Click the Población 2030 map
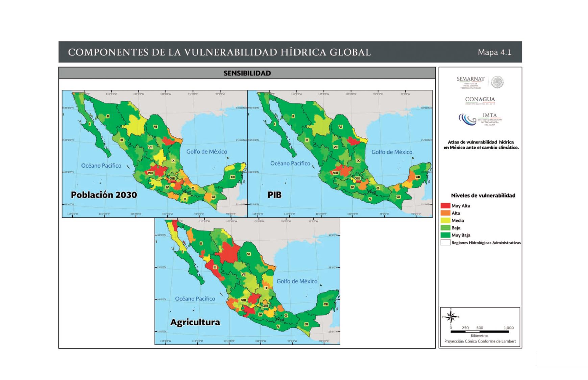 tap(155, 154)
